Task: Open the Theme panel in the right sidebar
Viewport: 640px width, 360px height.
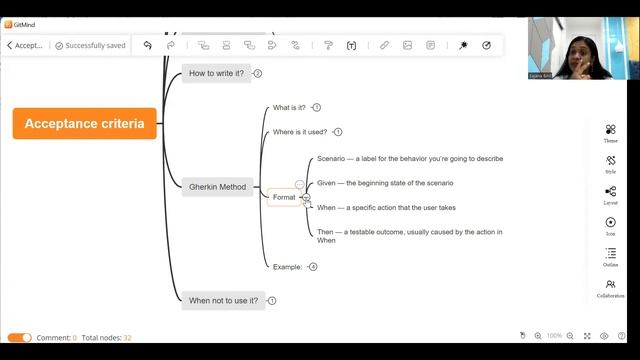Action: [611, 133]
